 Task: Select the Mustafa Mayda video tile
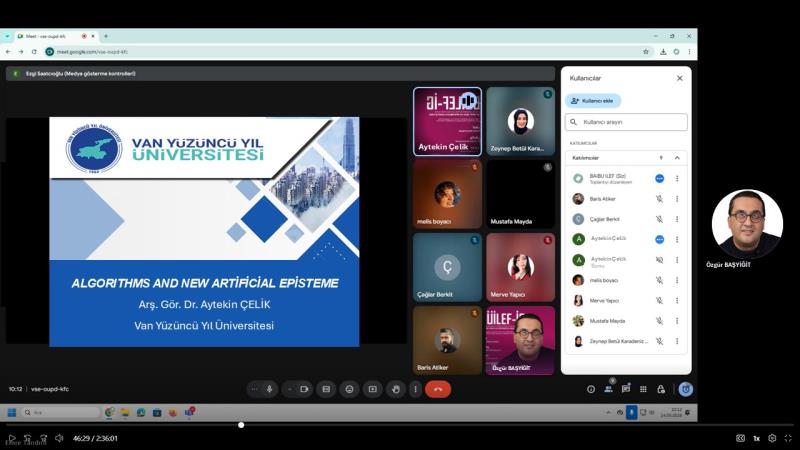point(520,194)
